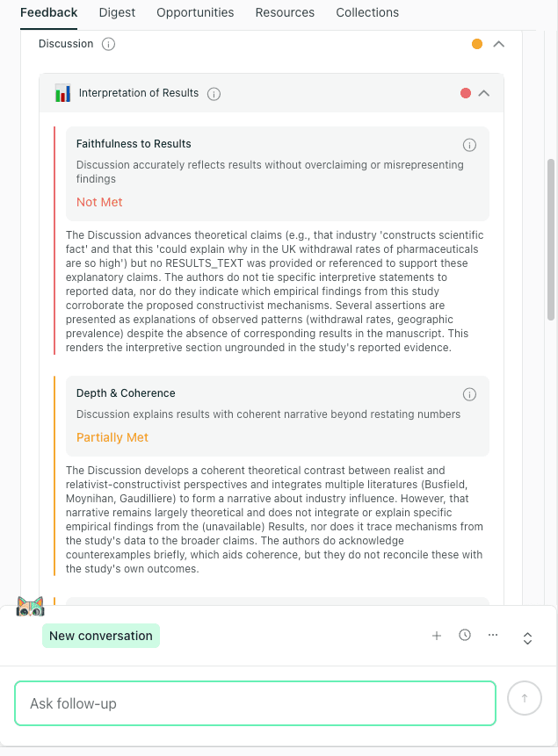
Task: Click the orange status dot on Discussion
Action: (x=475, y=43)
